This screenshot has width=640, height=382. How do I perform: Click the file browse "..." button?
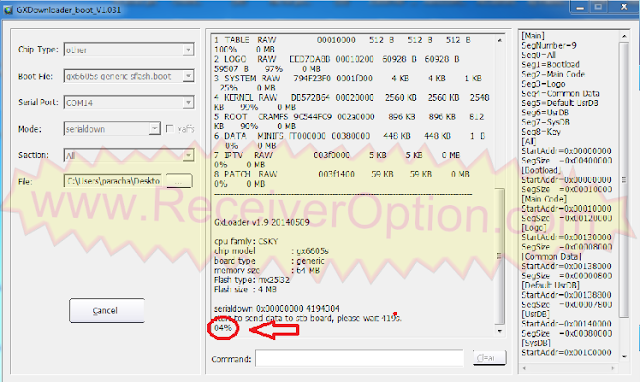[179, 181]
